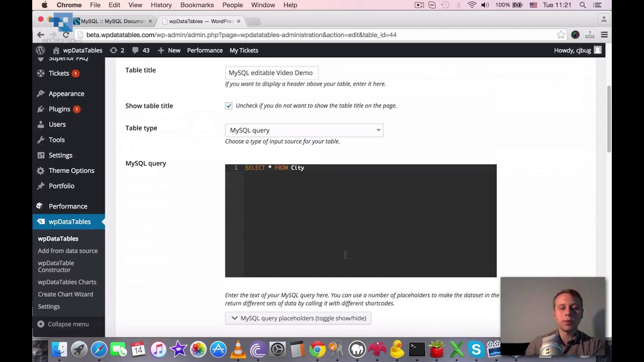The image size is (644, 362).
Task: Launch Skype from the dock
Action: click(476, 349)
